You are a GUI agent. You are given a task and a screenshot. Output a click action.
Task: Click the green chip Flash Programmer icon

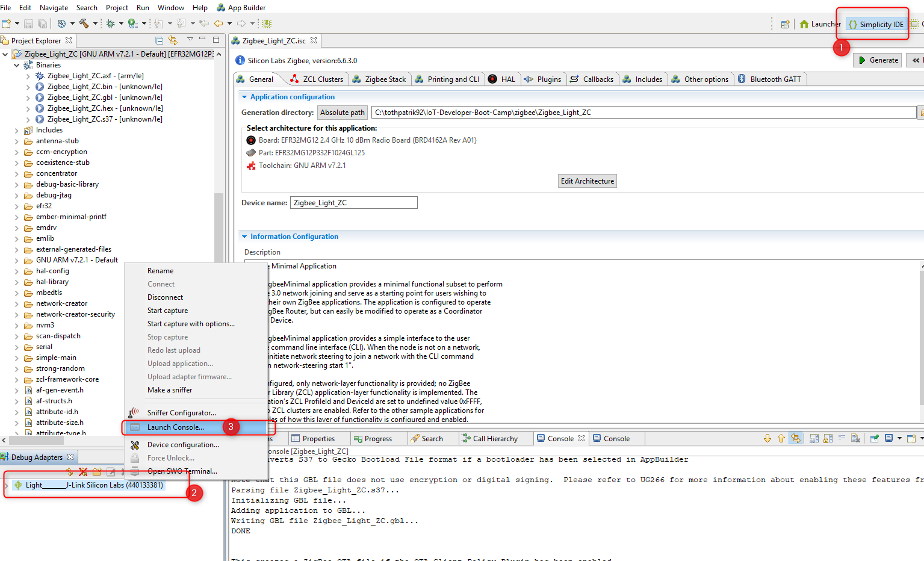(267, 23)
